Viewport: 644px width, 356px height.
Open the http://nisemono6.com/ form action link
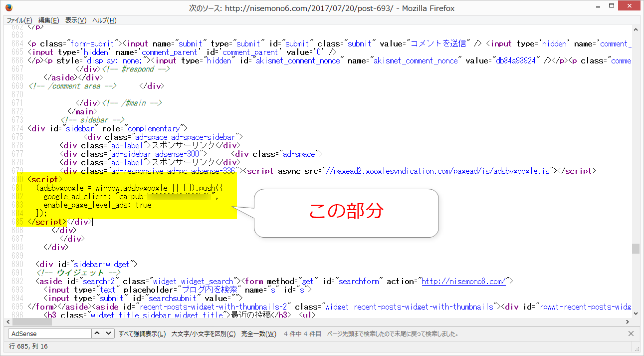tap(463, 281)
